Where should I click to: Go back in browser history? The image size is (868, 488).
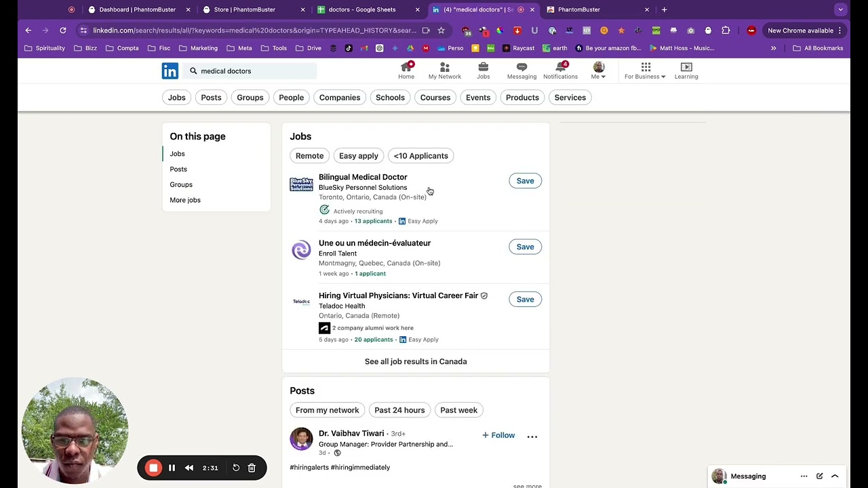(28, 30)
